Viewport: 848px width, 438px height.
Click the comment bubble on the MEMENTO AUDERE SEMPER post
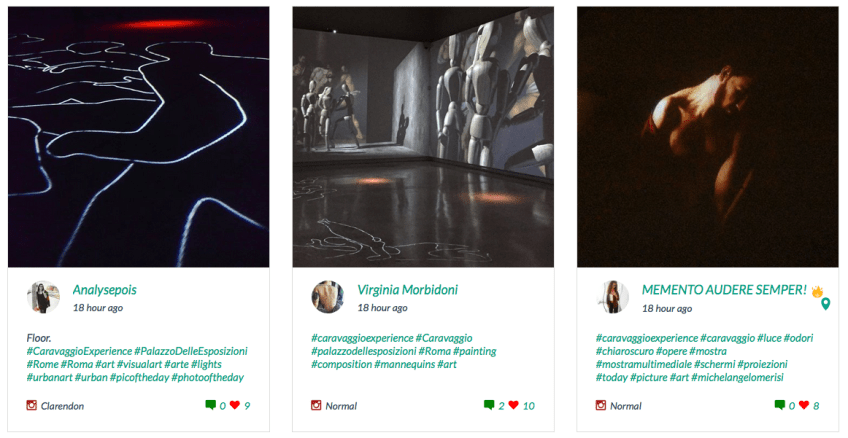(x=779, y=404)
